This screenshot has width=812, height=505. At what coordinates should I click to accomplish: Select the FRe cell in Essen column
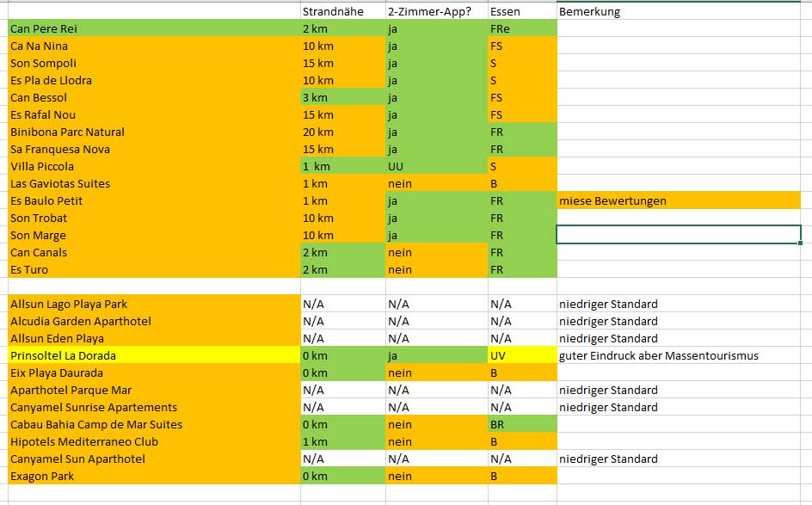coord(521,28)
